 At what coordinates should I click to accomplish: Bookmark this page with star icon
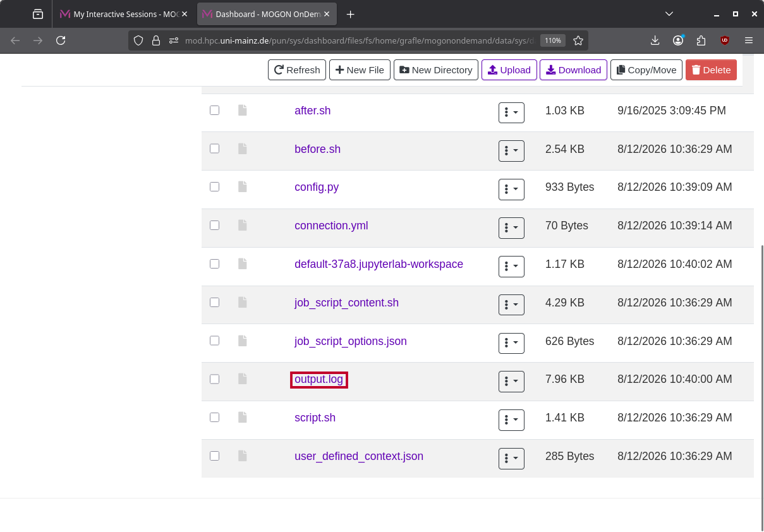click(578, 40)
